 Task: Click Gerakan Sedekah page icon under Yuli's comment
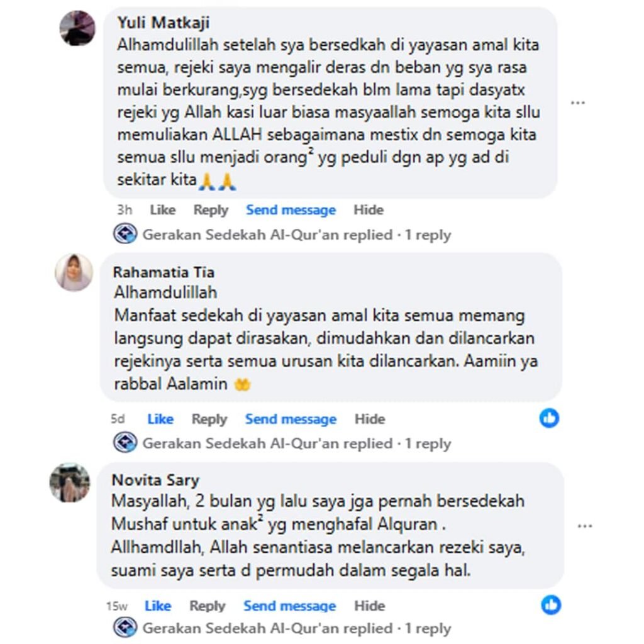click(x=125, y=234)
